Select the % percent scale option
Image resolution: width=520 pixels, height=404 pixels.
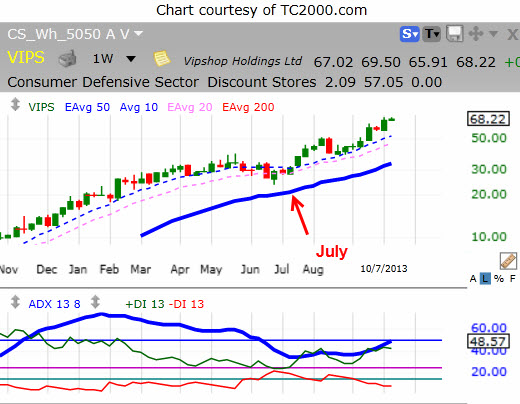[499, 279]
